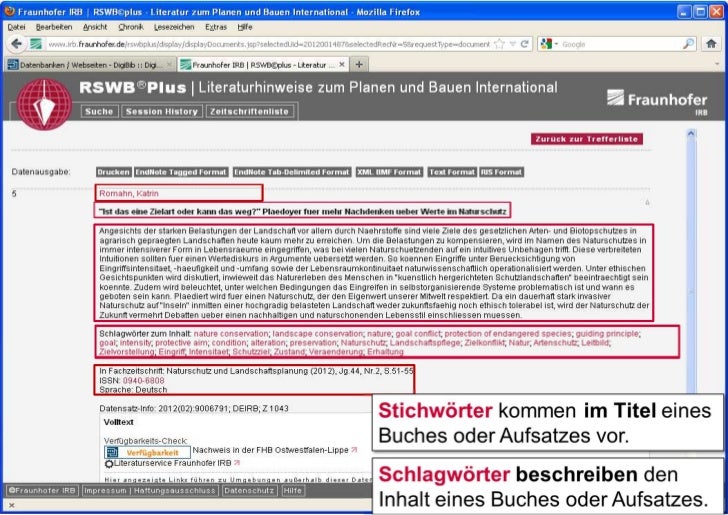Click the RSWB globe logo
The image size is (728, 515).
[44, 104]
